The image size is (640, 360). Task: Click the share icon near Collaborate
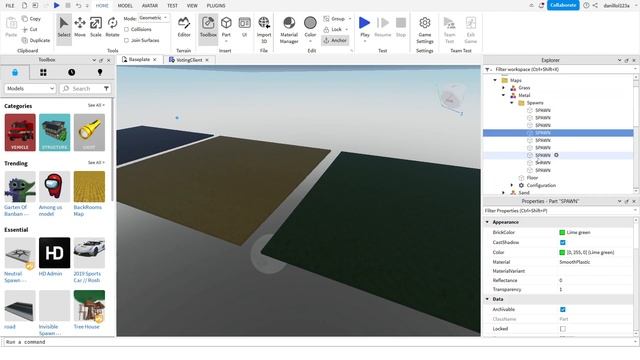point(595,5)
